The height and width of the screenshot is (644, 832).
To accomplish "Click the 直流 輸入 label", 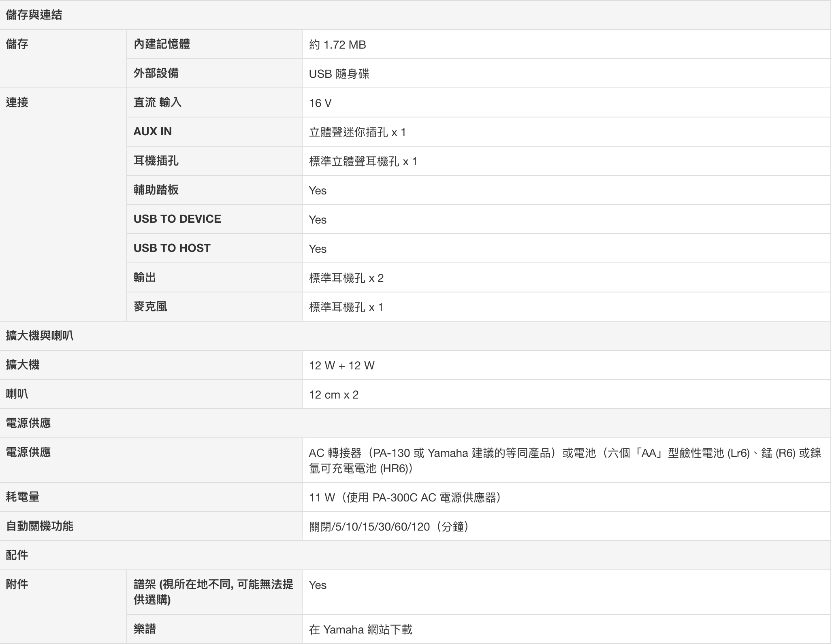I will (x=158, y=102).
